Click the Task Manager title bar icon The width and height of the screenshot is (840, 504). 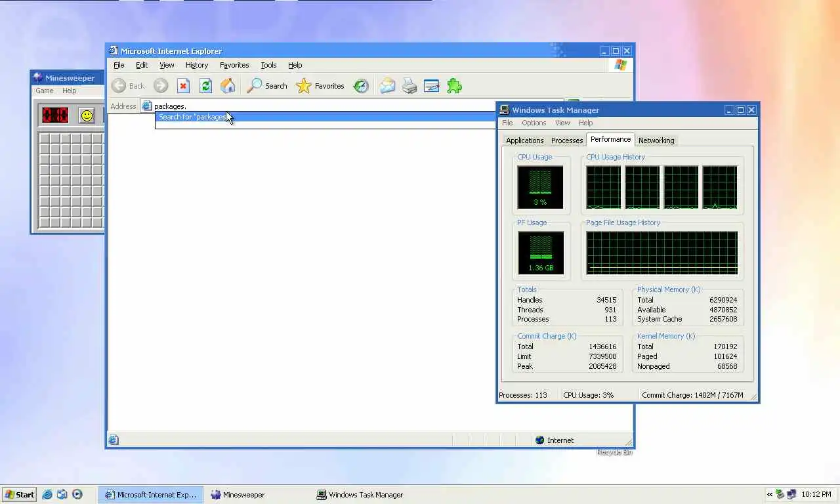point(504,110)
